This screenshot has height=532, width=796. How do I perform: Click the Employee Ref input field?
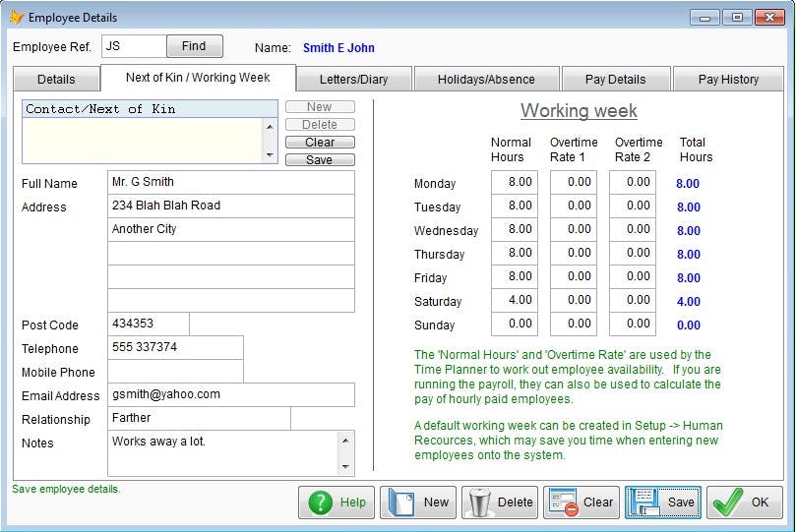[x=134, y=46]
